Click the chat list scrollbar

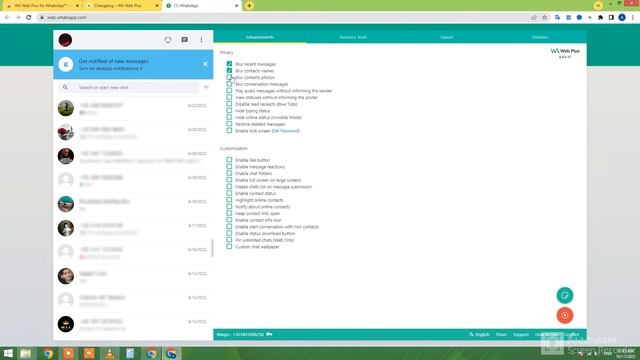click(212, 248)
